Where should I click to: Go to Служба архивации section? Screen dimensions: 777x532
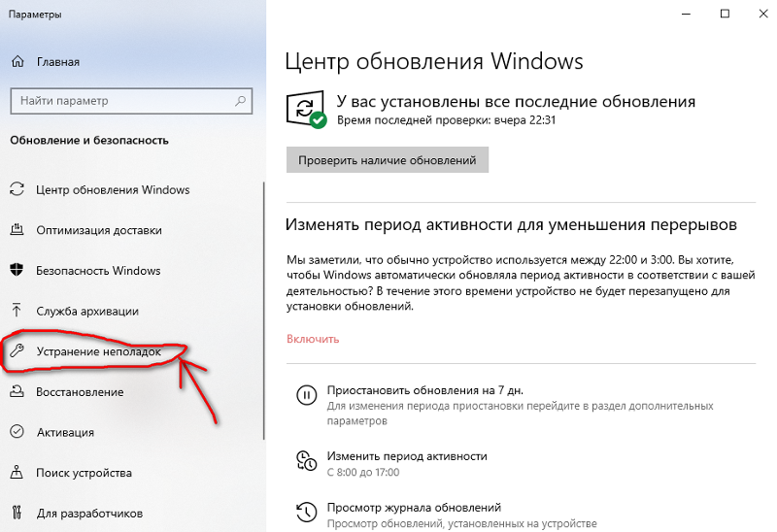(x=87, y=311)
